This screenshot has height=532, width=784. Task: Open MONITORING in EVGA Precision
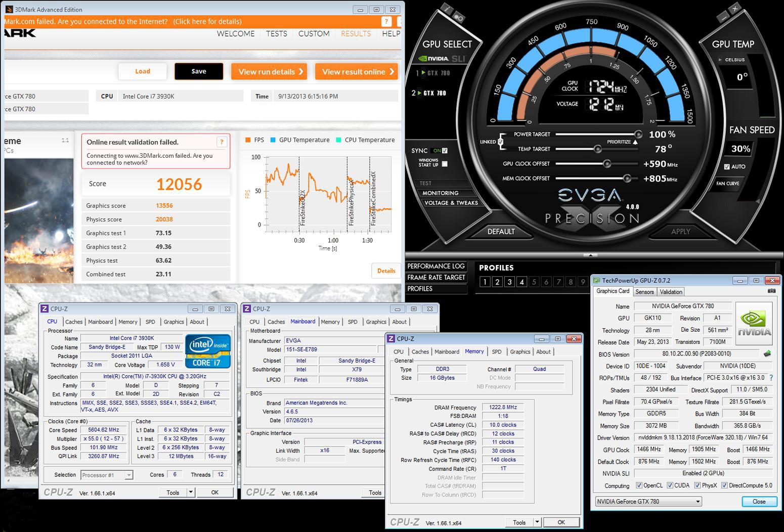[441, 193]
